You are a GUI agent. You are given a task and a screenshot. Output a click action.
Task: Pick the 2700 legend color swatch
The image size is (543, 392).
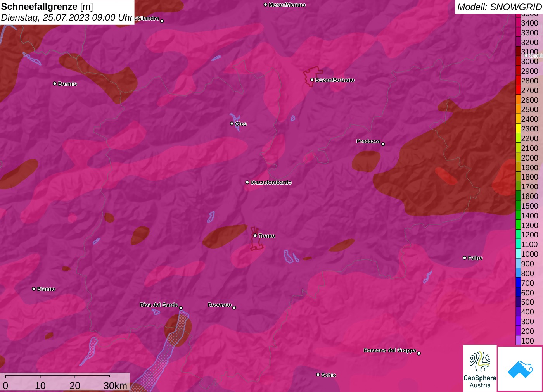(518, 90)
